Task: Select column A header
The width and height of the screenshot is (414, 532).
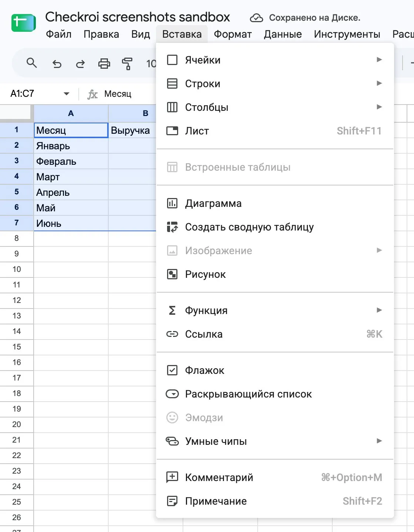Action: 71,113
